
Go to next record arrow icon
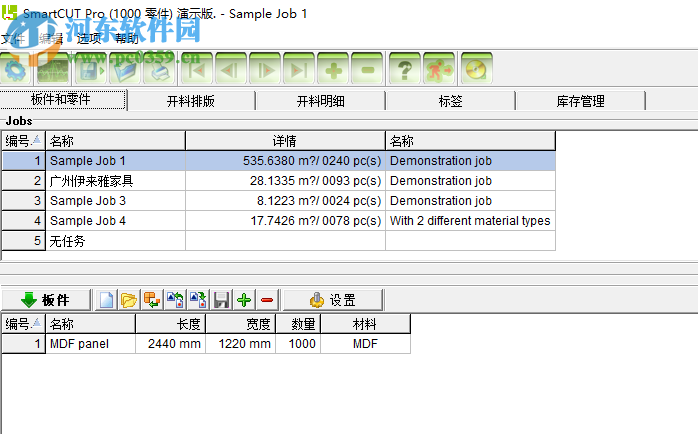[x=265, y=69]
